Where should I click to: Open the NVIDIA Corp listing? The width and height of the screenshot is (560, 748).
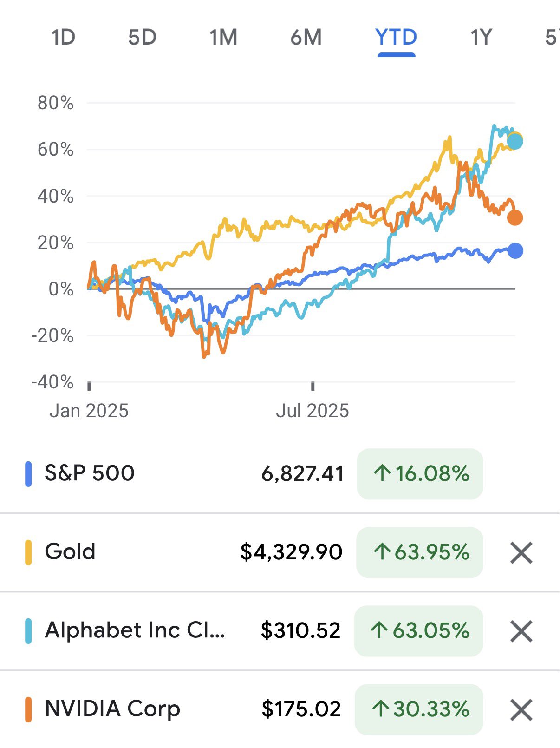(x=112, y=709)
